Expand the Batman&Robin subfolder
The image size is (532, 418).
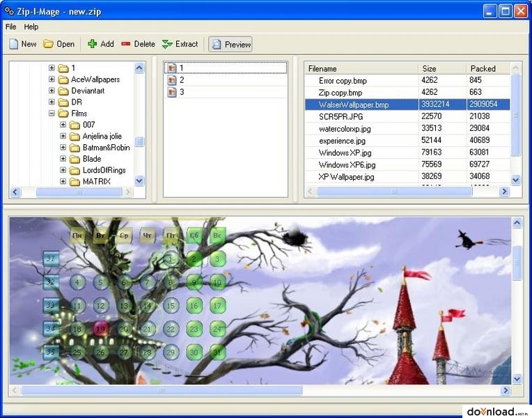click(63, 148)
